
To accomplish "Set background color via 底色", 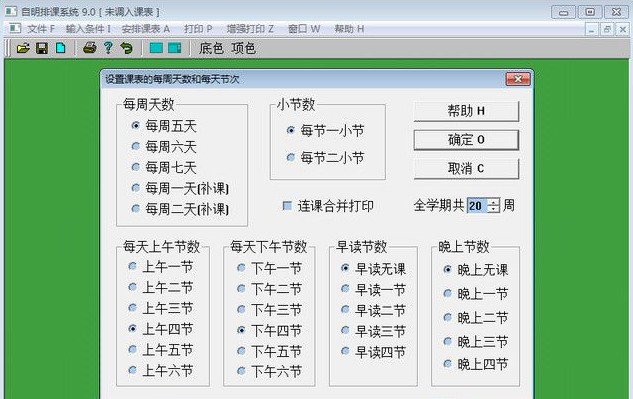I will (211, 48).
